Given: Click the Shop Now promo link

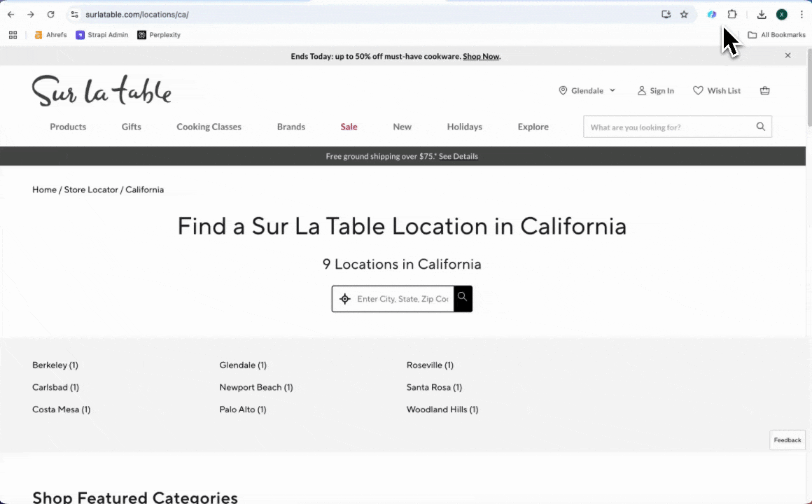Looking at the screenshot, I should coord(481,56).
